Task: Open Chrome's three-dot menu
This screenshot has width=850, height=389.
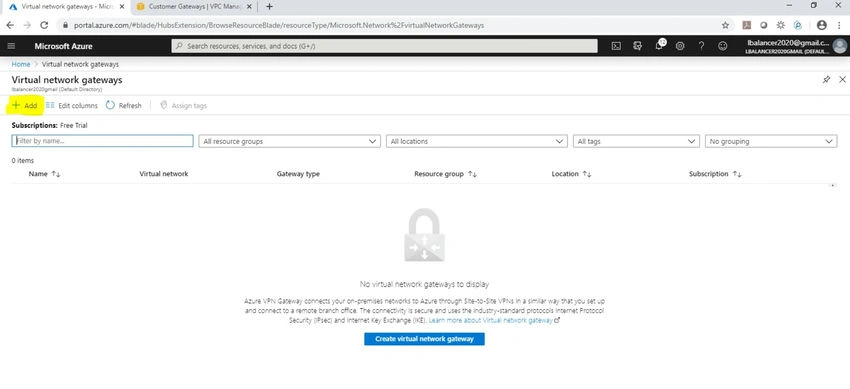Action: [x=839, y=25]
